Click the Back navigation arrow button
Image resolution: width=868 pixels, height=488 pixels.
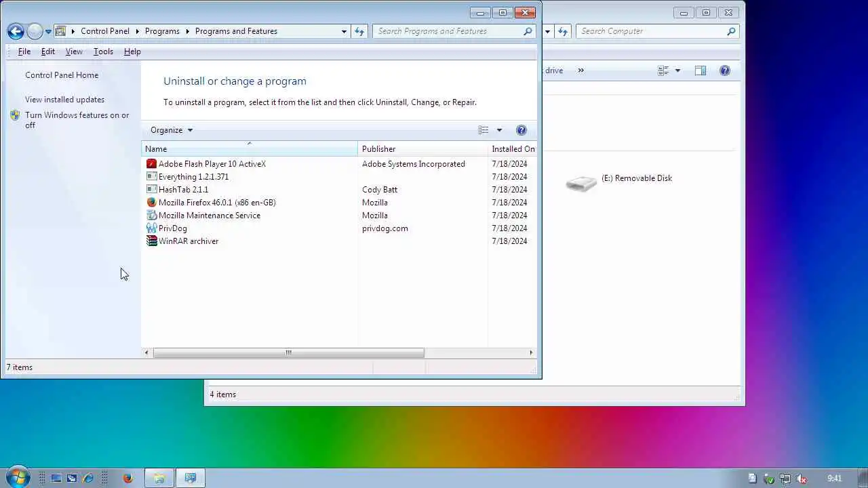pyautogui.click(x=16, y=31)
